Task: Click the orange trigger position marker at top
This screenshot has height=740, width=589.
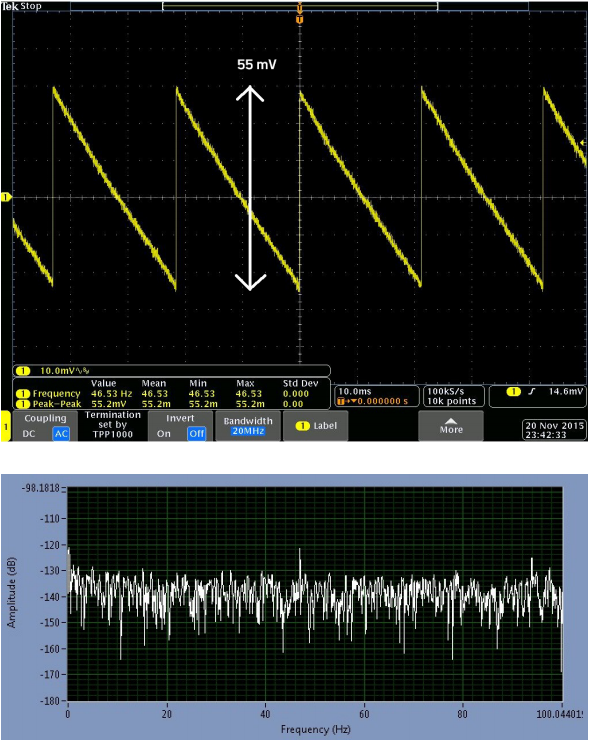Action: click(x=299, y=19)
